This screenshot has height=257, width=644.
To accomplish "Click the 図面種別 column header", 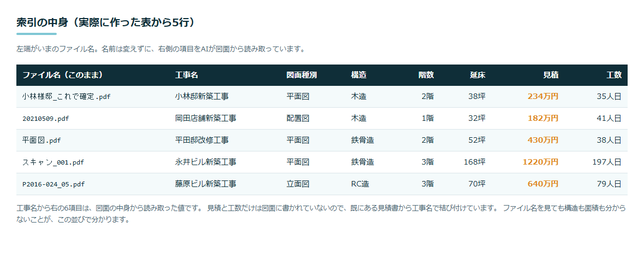I will click(301, 75).
